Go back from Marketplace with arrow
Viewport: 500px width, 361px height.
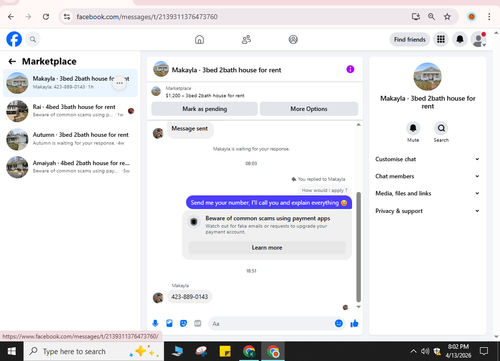coord(12,61)
